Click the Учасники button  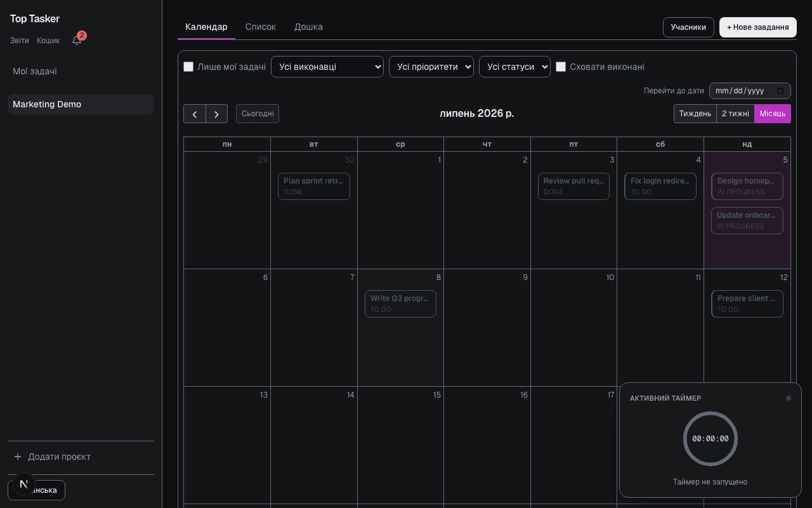click(688, 27)
